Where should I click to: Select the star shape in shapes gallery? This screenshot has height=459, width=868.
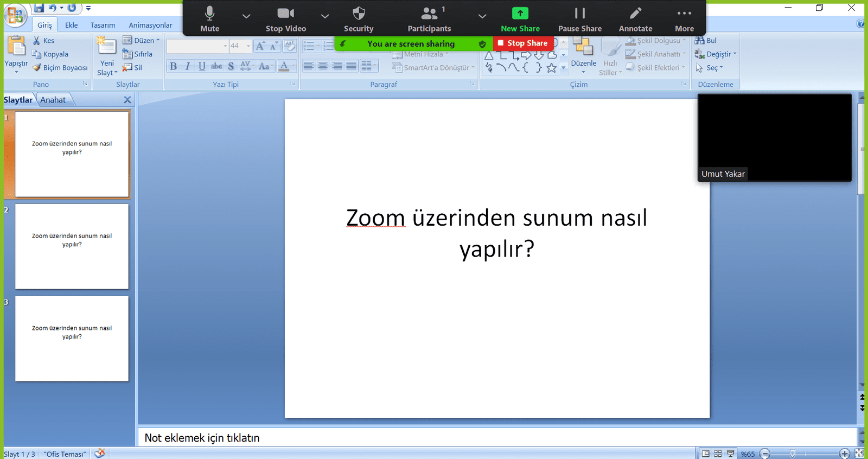click(x=551, y=68)
